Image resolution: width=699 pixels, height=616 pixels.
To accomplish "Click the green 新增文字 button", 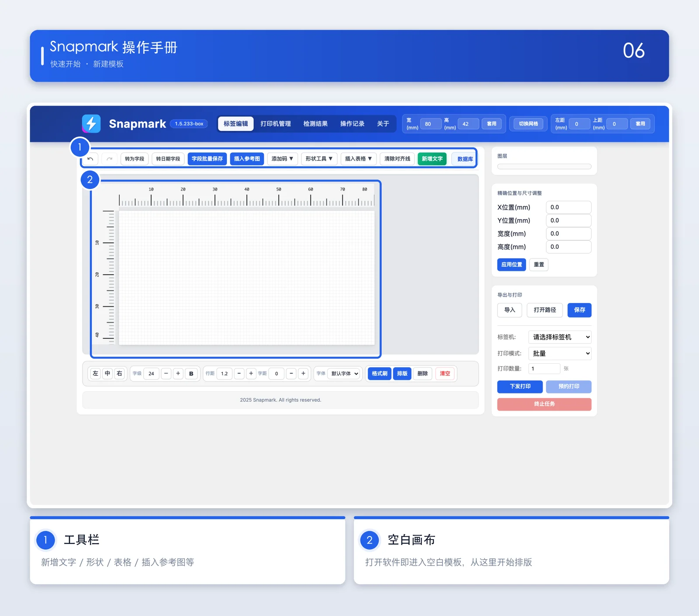I will coord(432,159).
